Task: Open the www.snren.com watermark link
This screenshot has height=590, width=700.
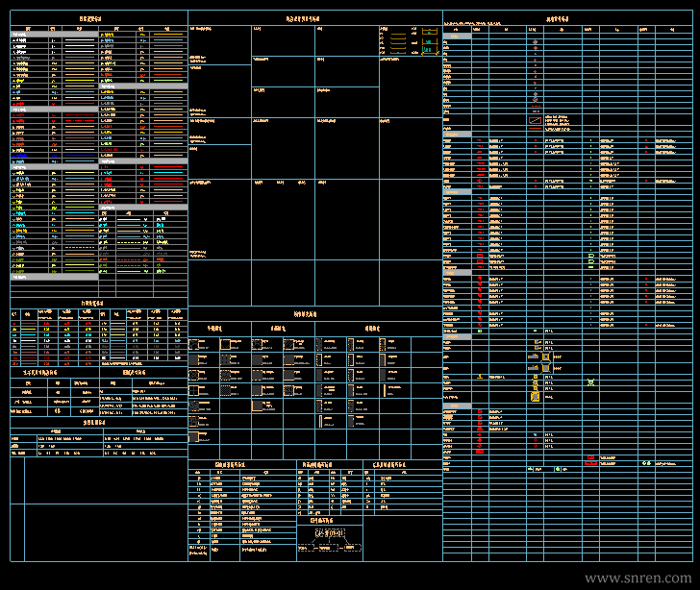Action: (x=639, y=578)
